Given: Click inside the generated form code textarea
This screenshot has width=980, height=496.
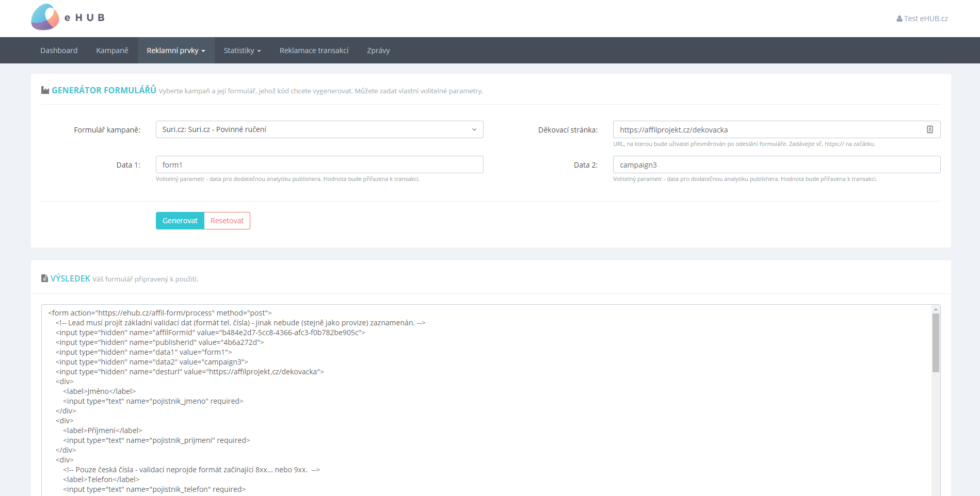Looking at the screenshot, I should [487, 400].
